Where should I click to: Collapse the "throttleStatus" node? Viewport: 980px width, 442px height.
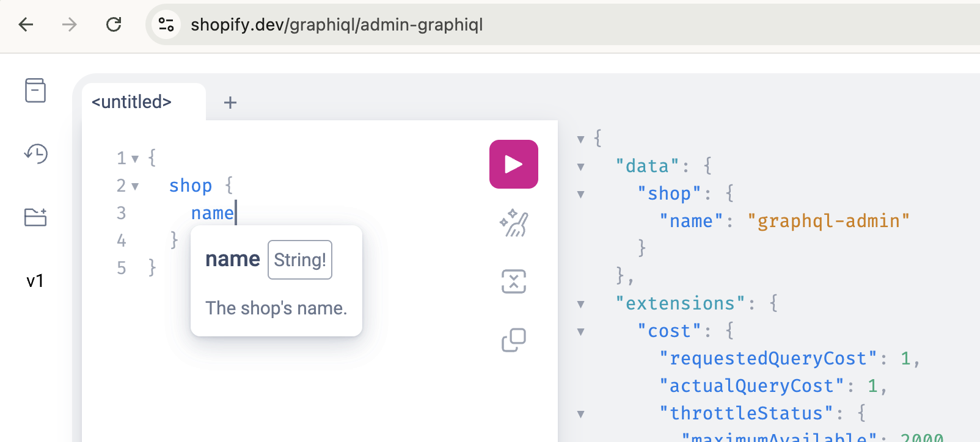[x=581, y=414]
